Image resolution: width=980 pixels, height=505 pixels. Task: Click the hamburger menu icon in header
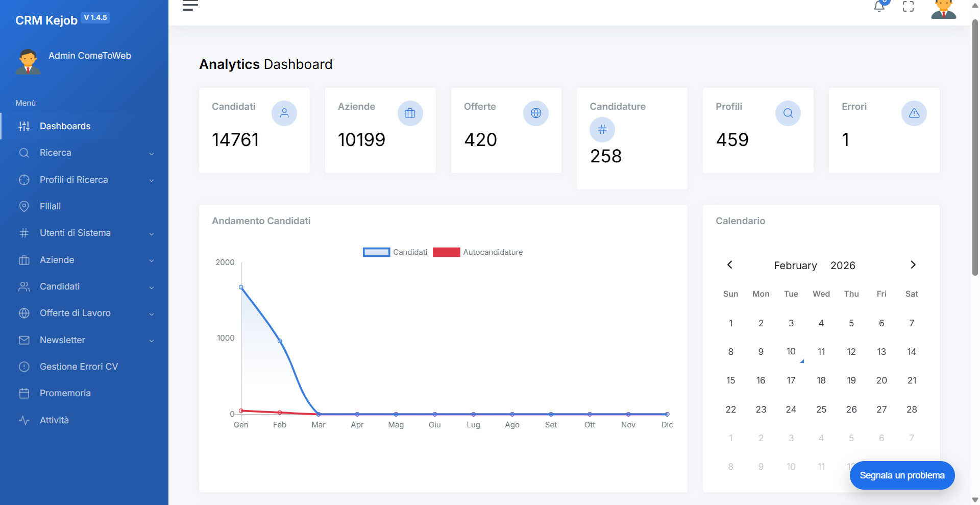tap(190, 6)
